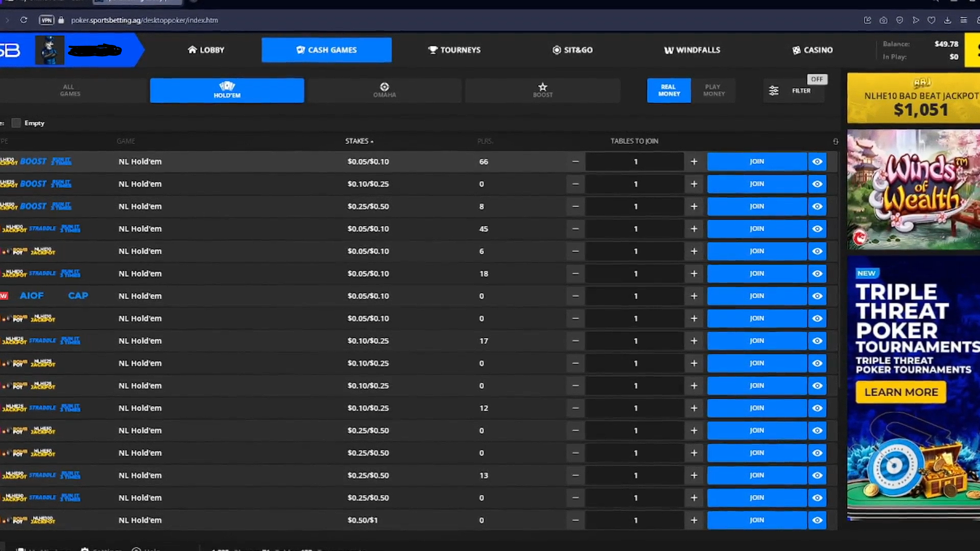Switch to Play Money mode

(x=713, y=90)
